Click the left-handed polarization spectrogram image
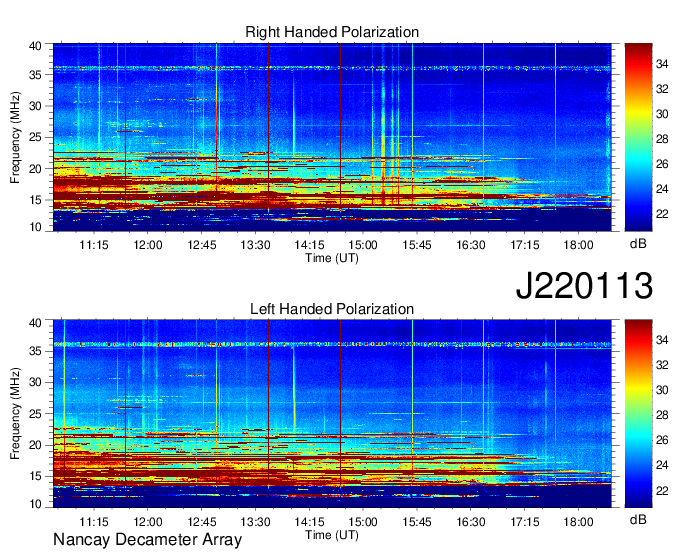The image size is (680, 552). coord(332,414)
